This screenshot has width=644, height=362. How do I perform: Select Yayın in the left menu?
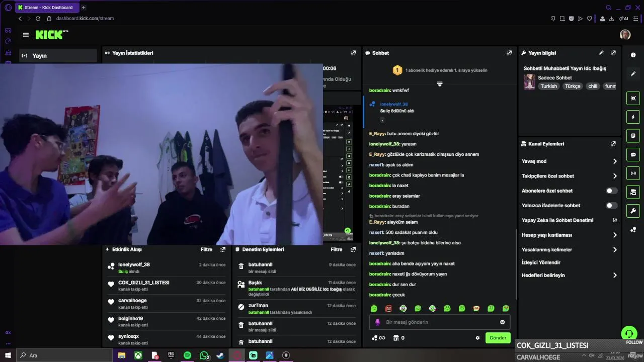pyautogui.click(x=58, y=56)
